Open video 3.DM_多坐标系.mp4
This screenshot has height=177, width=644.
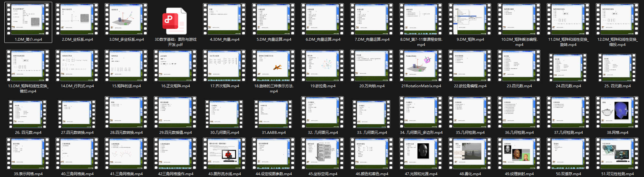tap(126, 19)
